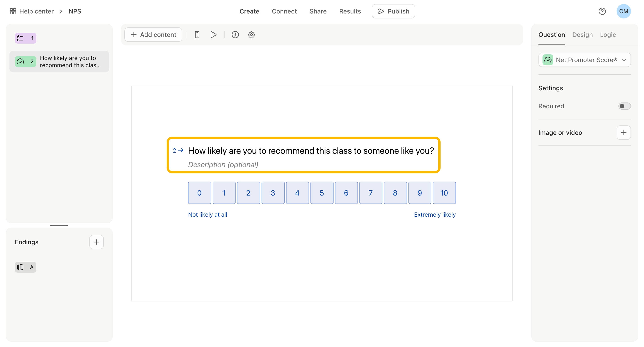Open form settings gear
This screenshot has width=644, height=347.
click(251, 35)
